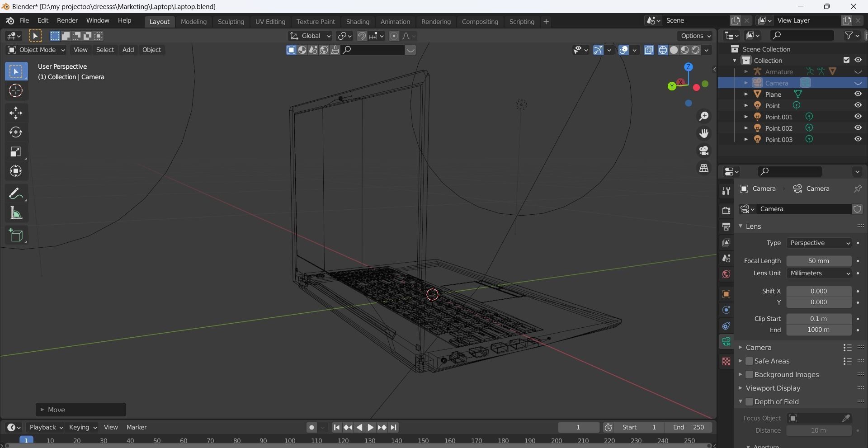The height and width of the screenshot is (448, 868).
Task: Switch perspective/orthographic grid icon
Action: coord(704,168)
